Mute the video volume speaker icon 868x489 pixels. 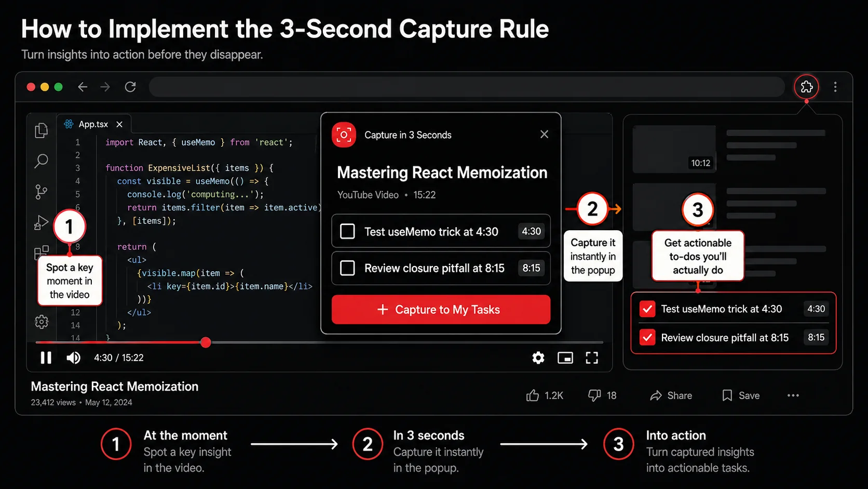[x=73, y=358]
